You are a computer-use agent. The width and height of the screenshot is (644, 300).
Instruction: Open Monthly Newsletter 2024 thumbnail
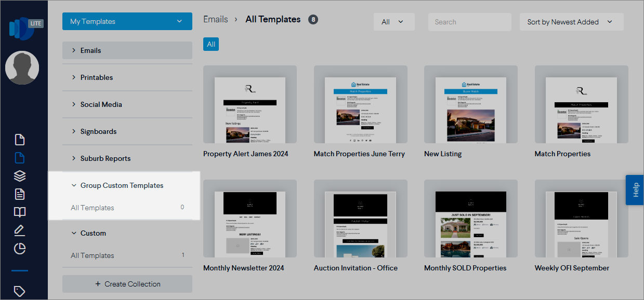pyautogui.click(x=250, y=219)
